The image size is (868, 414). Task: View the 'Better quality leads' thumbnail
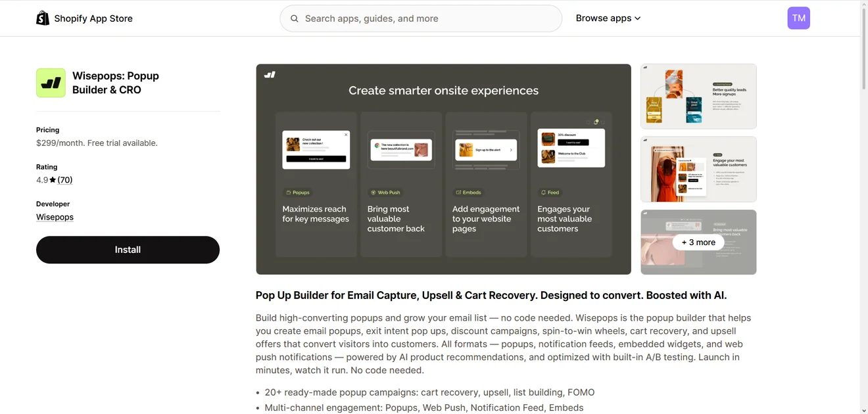[x=698, y=96]
